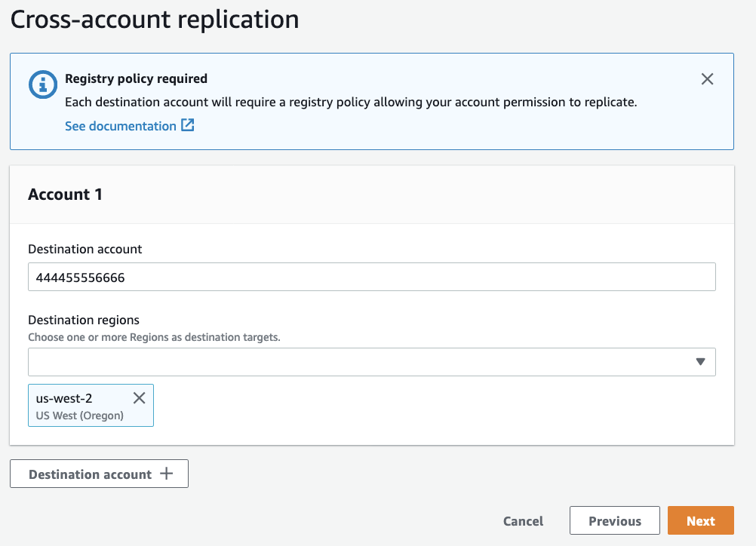The image size is (756, 546).
Task: Click the external link icon beside See documentation
Action: (x=188, y=125)
